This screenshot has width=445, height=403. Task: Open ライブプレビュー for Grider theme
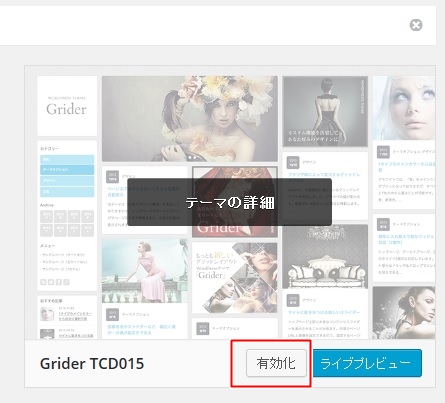pos(367,363)
